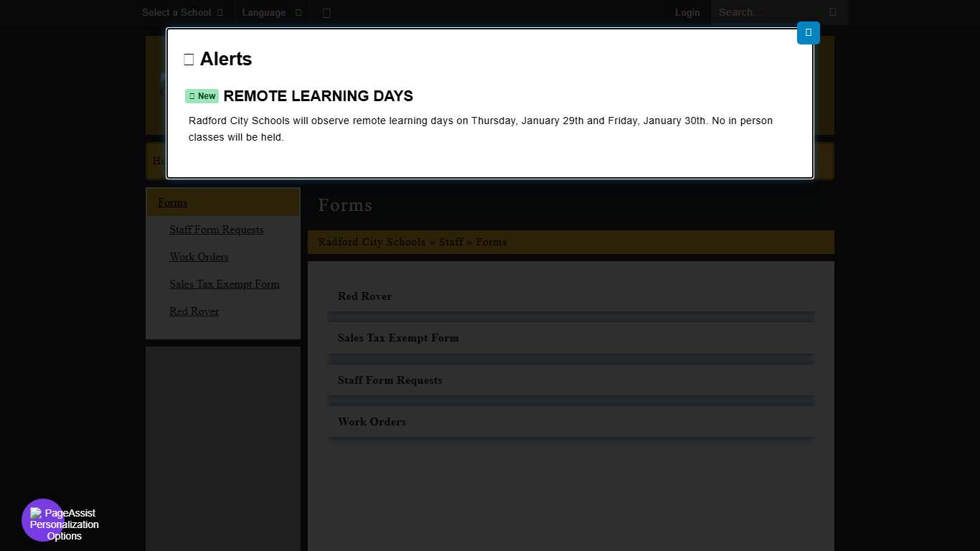Screen dimensions: 980x551
Task: Expand the Work Orders content section
Action: [x=372, y=422]
